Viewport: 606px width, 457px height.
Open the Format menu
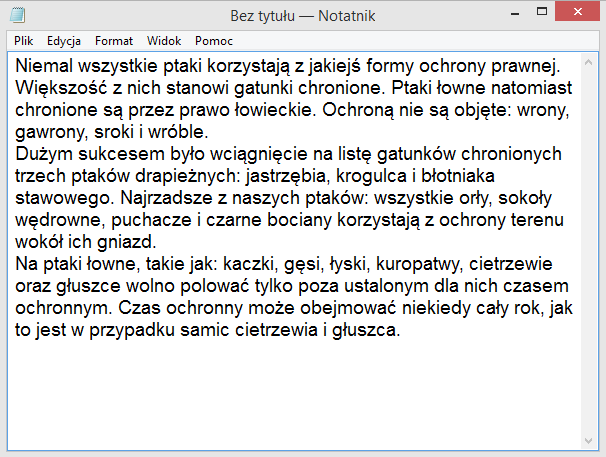[114, 41]
